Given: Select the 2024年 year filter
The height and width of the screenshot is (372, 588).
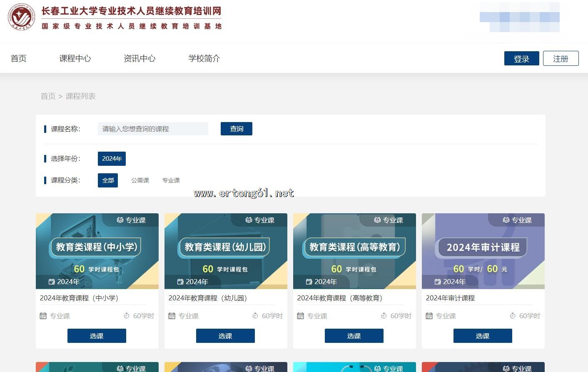Looking at the screenshot, I should (x=112, y=159).
